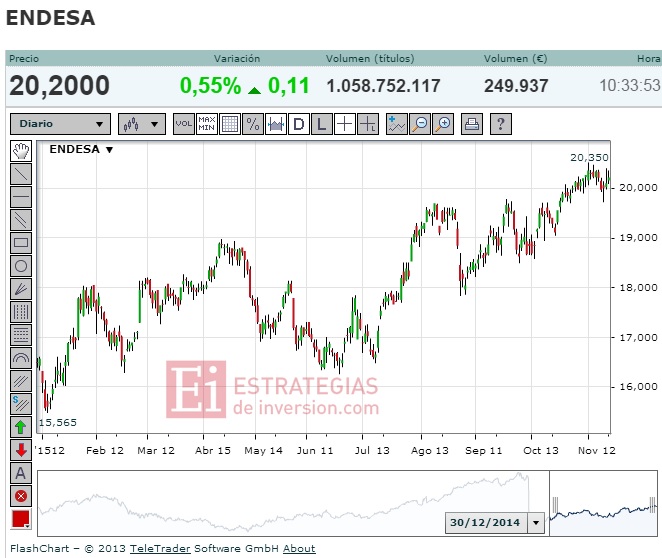Image resolution: width=662 pixels, height=558 pixels.
Task: Click the 15,565 low price label
Action: click(58, 423)
